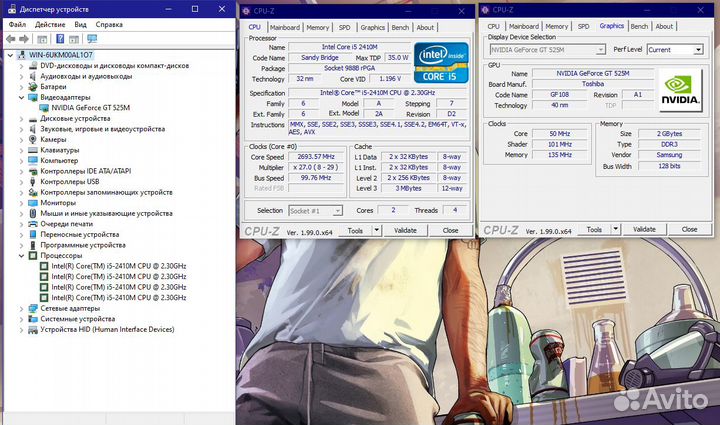Switch to Mainboard tab in left CPU-Z window
This screenshot has height=425, width=720.
click(x=285, y=28)
